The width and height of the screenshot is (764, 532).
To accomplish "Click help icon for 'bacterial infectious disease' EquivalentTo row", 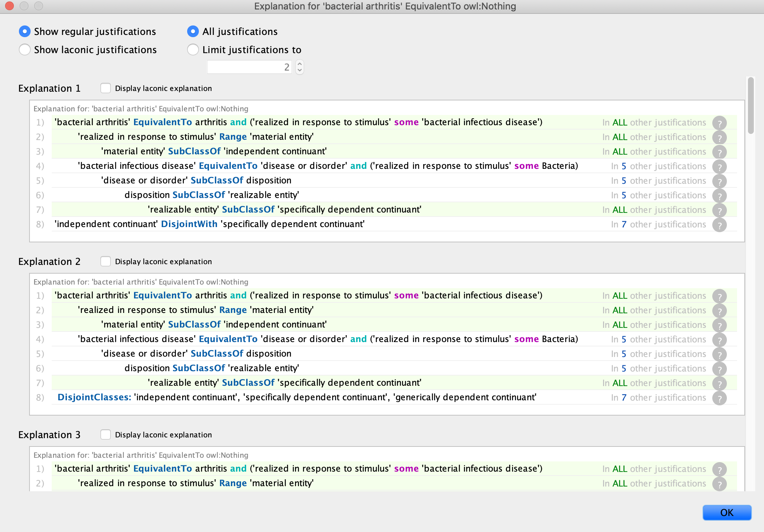I will click(x=720, y=166).
